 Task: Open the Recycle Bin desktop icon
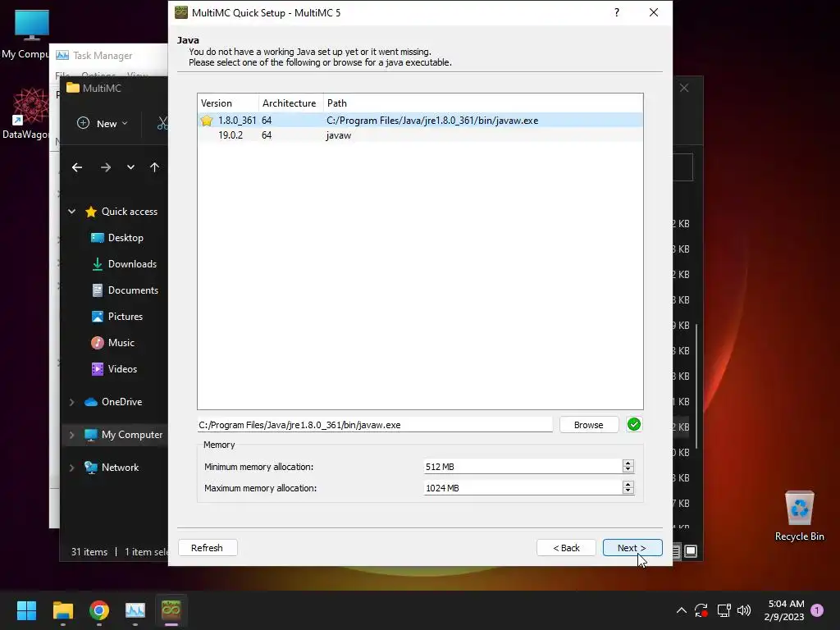pos(799,516)
